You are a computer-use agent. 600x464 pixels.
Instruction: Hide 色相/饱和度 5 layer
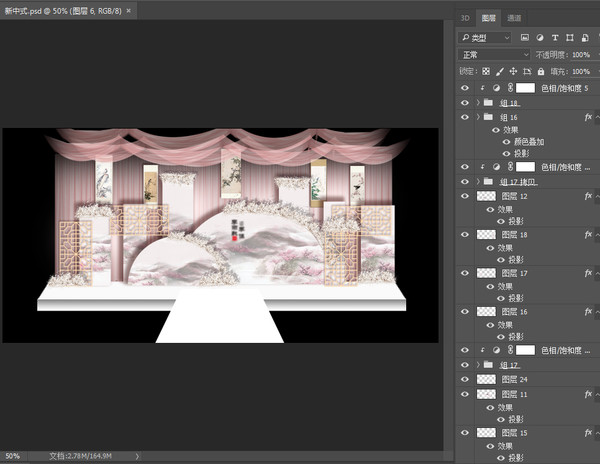point(465,88)
